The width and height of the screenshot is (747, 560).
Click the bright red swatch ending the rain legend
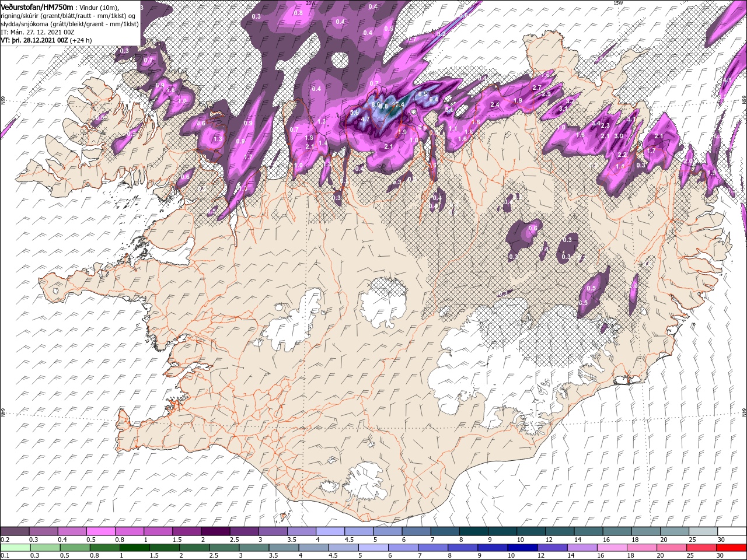tap(731, 548)
